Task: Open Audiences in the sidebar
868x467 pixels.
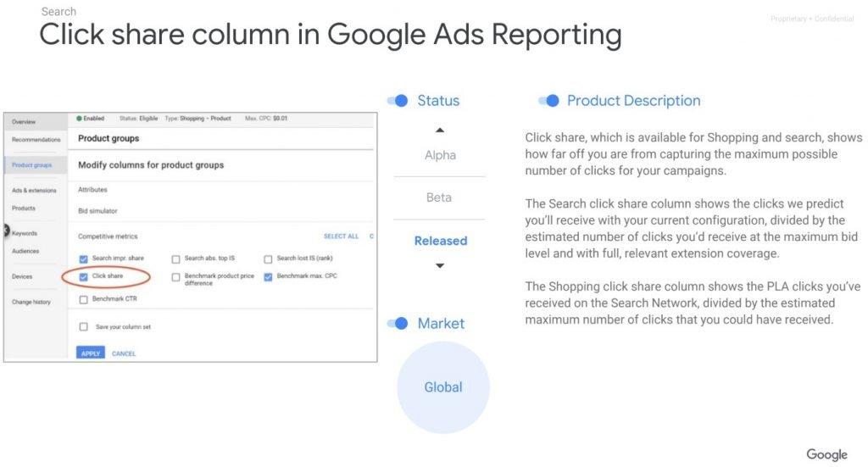Action: coord(25,251)
